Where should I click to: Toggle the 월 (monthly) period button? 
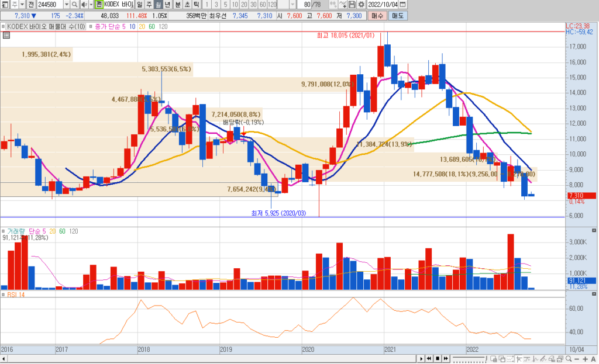[158, 5]
